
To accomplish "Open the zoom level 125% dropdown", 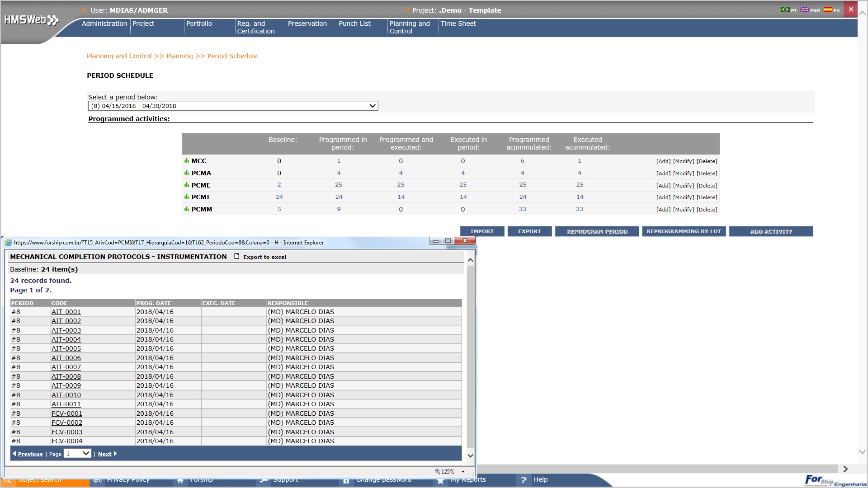I will tap(463, 472).
